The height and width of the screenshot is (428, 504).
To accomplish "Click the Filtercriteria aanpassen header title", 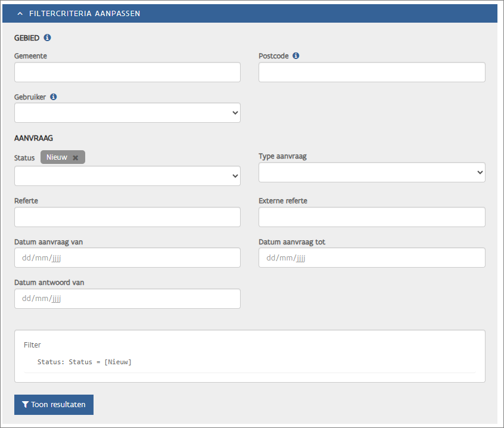I will [x=85, y=13].
